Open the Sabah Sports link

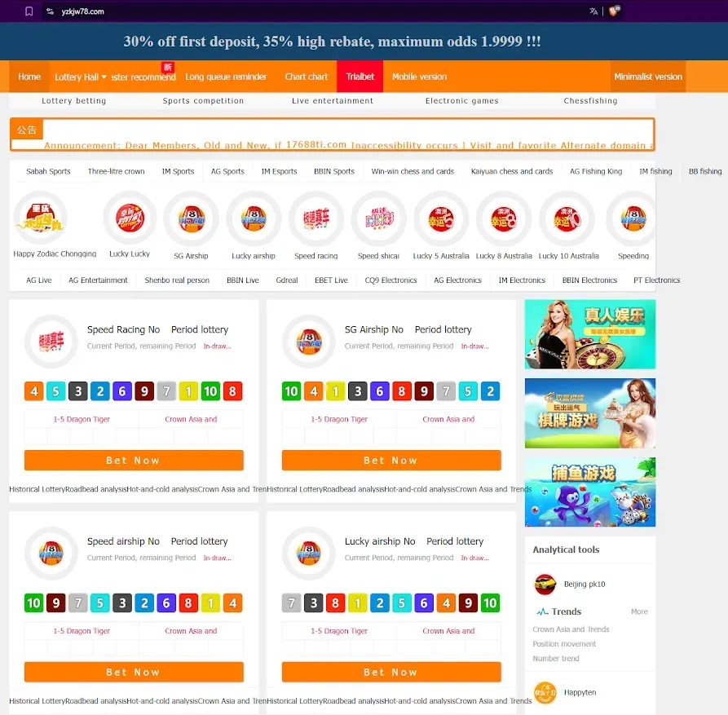(x=48, y=171)
